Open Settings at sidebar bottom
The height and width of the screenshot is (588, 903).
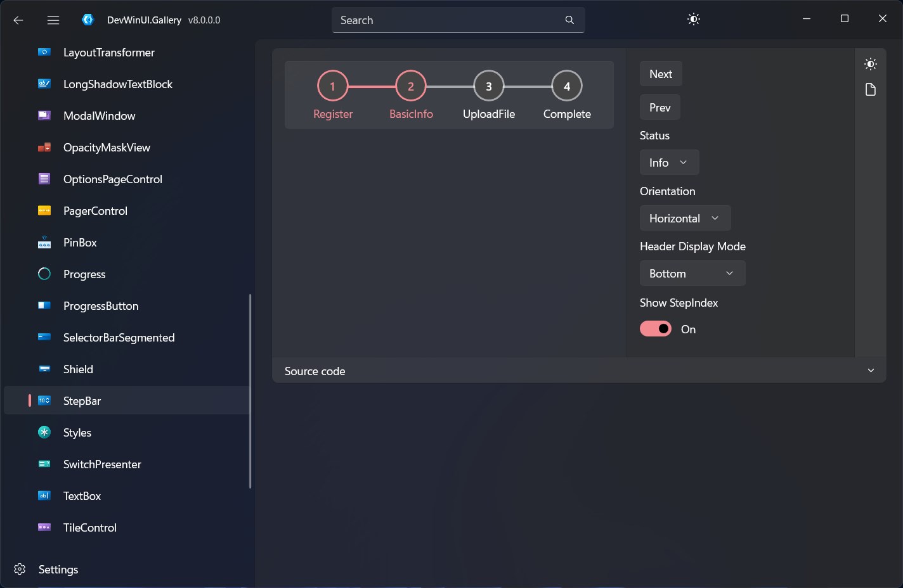tap(127, 569)
